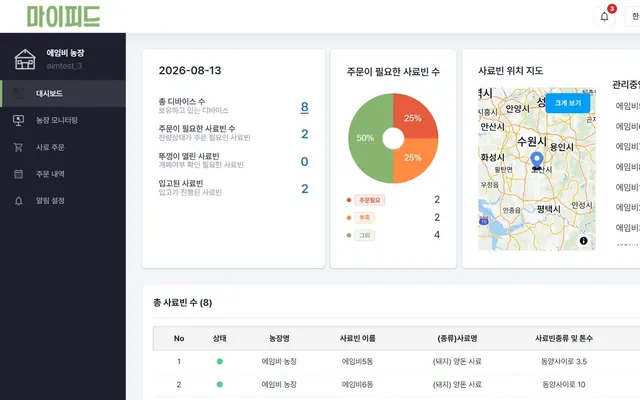Open the notification bell icon
Viewport: 640px width, 400px height.
604,17
